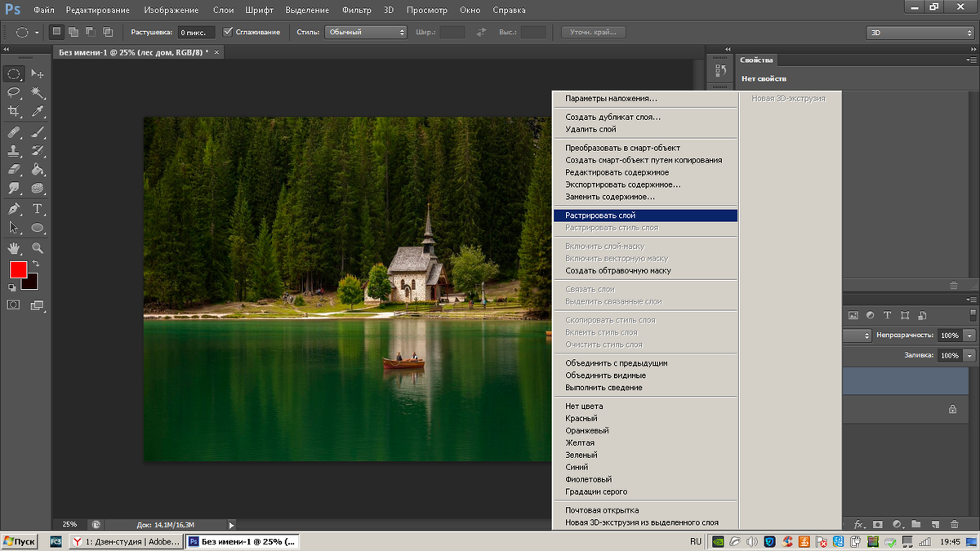The height and width of the screenshot is (551, 980).
Task: Toggle the layer filter switch
Action: tap(972, 315)
